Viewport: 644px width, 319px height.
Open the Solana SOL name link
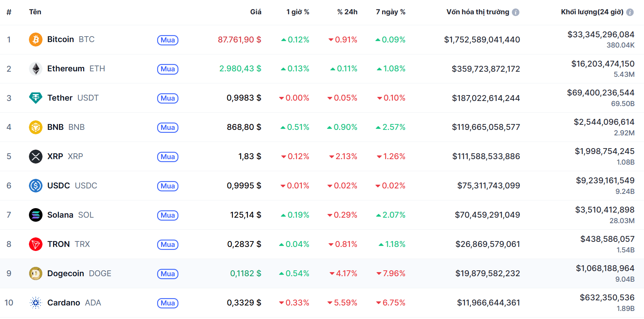(70, 215)
